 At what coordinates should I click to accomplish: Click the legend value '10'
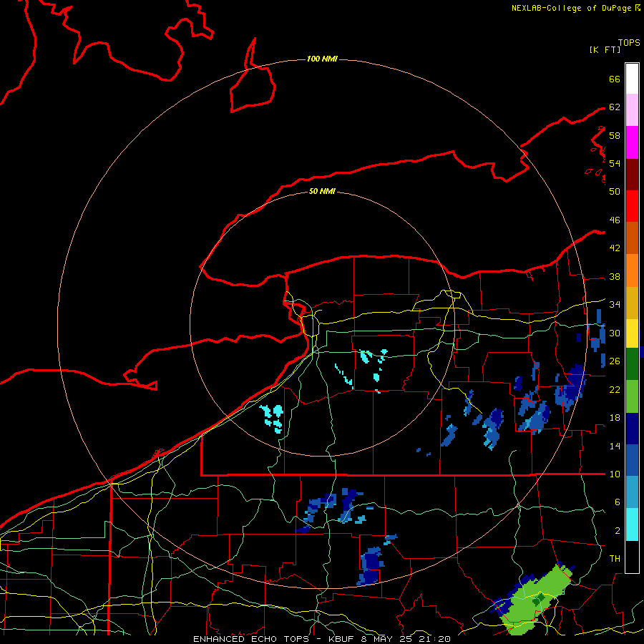click(x=615, y=474)
